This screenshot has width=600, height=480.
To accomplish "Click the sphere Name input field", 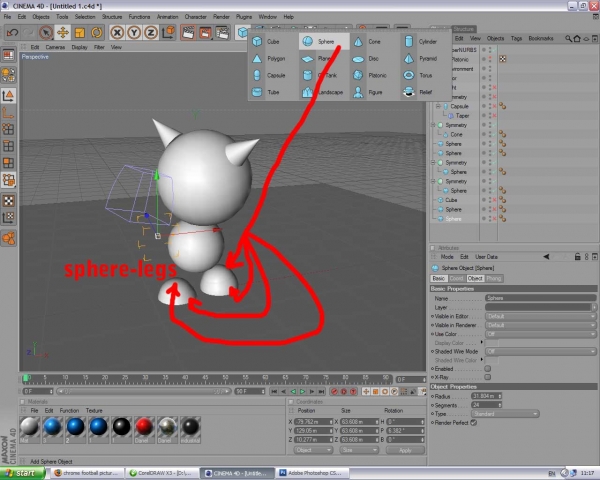I will (541, 298).
